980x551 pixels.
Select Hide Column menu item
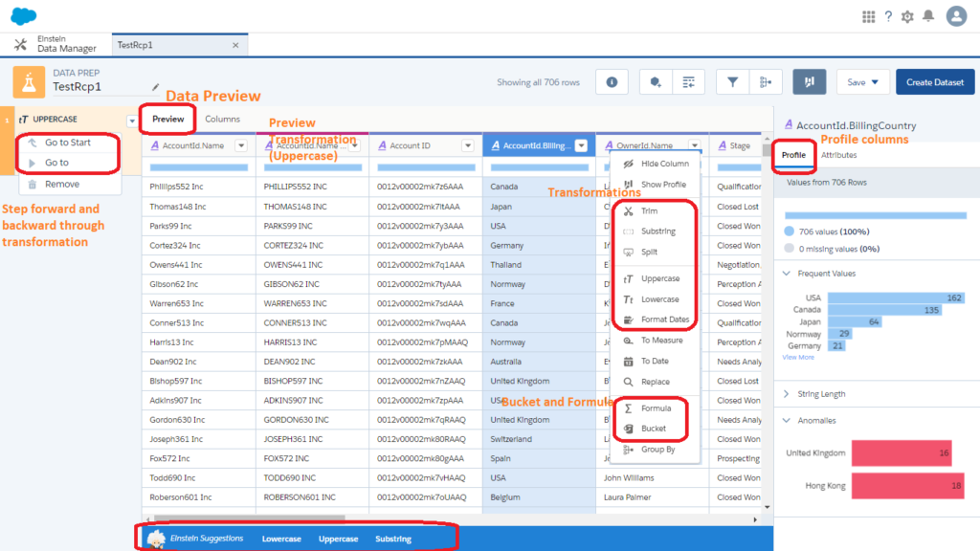(656, 164)
